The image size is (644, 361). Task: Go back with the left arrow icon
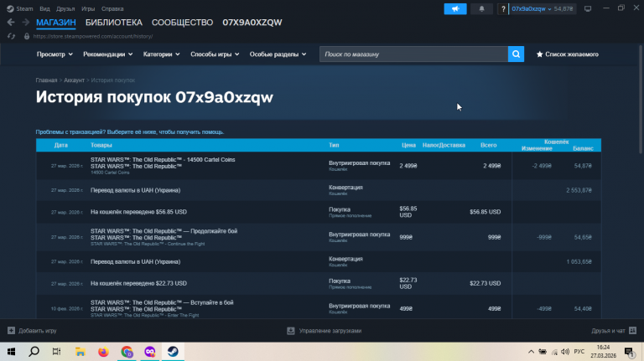pyautogui.click(x=11, y=22)
